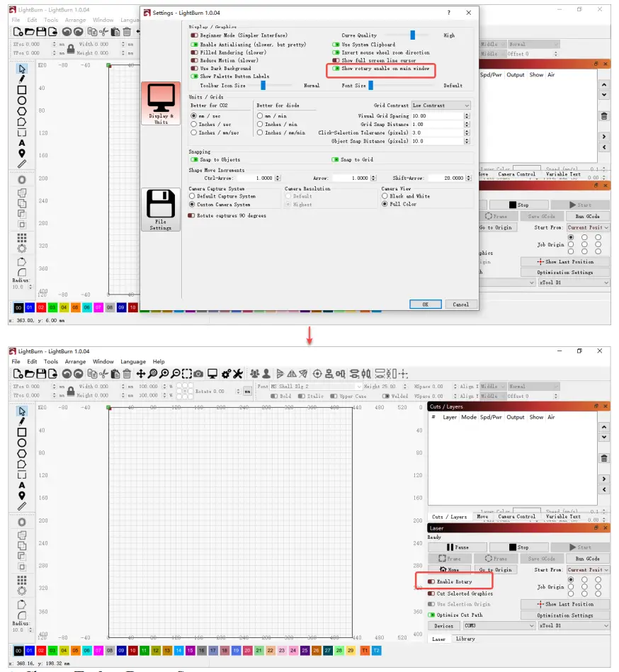Click Paste clipboard icon in lower window toolbar
The image size is (619, 672).
coord(115,374)
